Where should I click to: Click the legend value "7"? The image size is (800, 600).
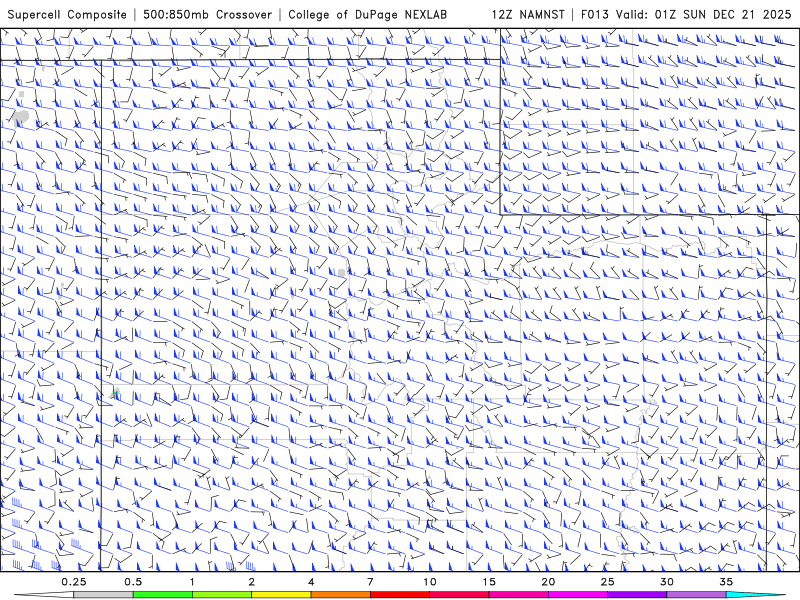coord(370,582)
